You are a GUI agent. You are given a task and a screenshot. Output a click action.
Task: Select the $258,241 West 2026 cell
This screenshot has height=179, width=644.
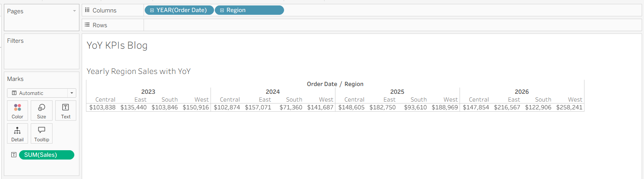[x=569, y=107]
